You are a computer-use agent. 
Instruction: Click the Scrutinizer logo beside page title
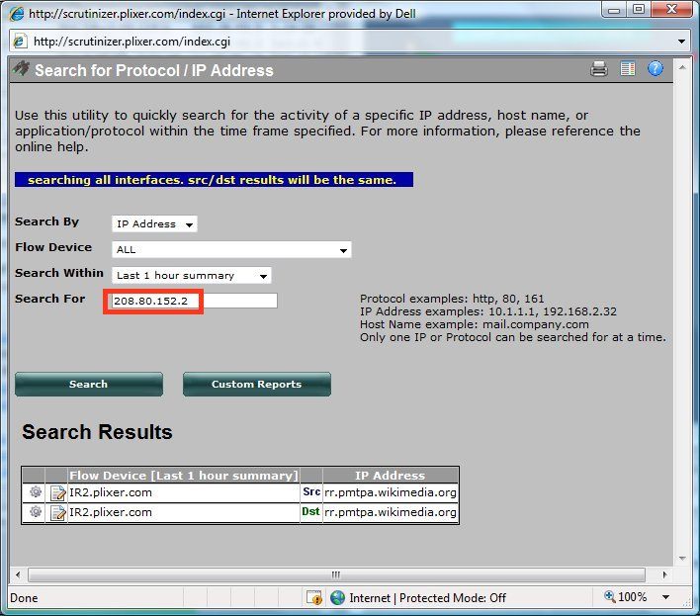point(21,68)
